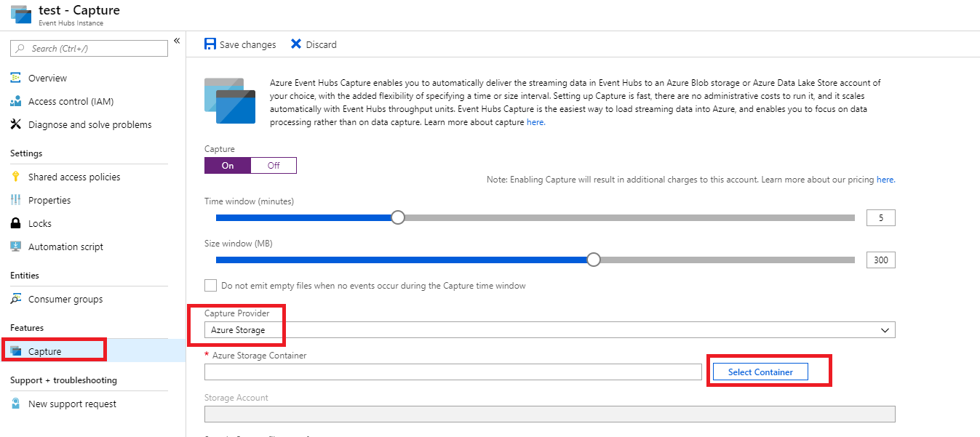Click the Size window slider handle
980x437 pixels.
pos(594,260)
